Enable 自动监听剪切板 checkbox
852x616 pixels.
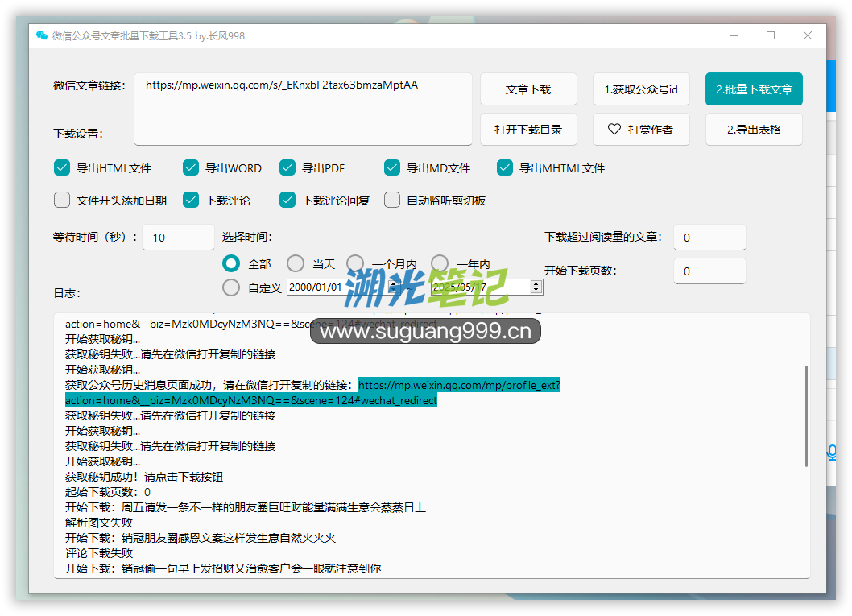[x=391, y=200]
